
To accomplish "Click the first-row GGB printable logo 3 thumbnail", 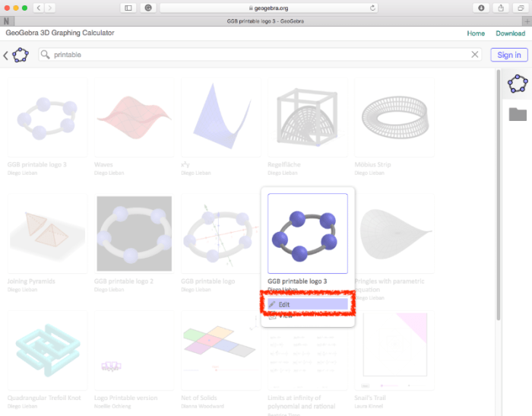I will tap(47, 117).
